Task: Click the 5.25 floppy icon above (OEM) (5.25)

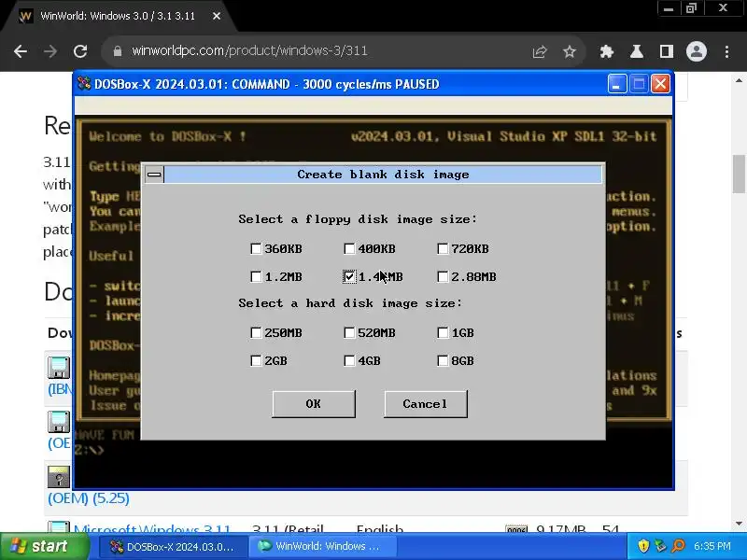Action: coord(59,476)
